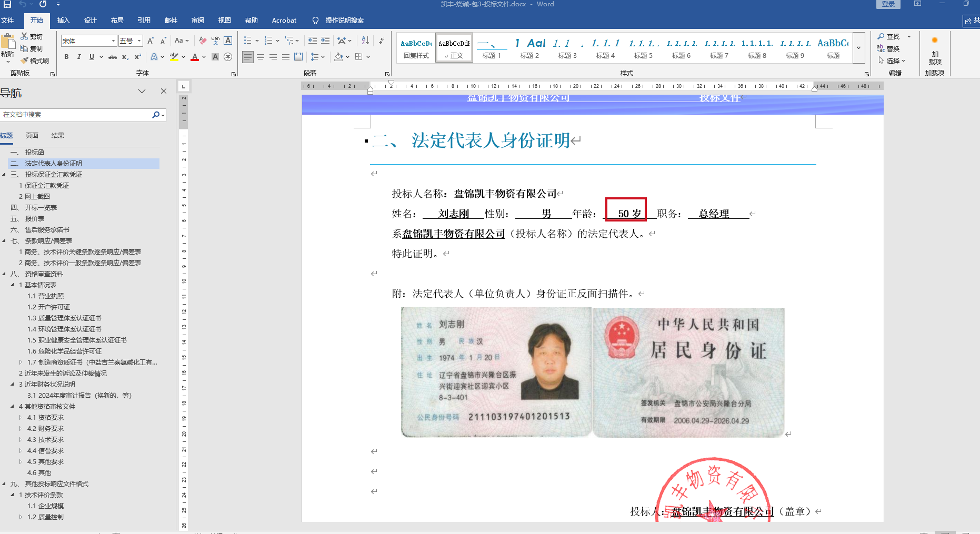Open the font size dropdown (五号)
This screenshot has height=534, width=980.
(x=139, y=41)
